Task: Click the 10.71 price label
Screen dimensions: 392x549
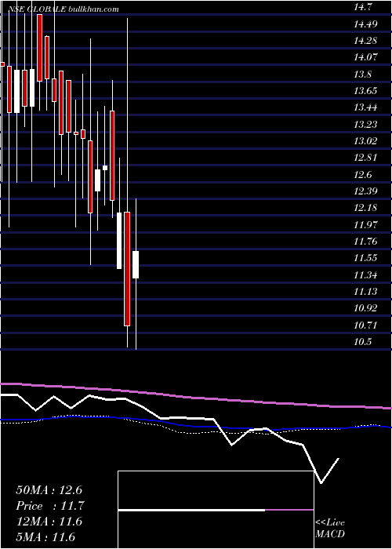Action: [x=365, y=325]
